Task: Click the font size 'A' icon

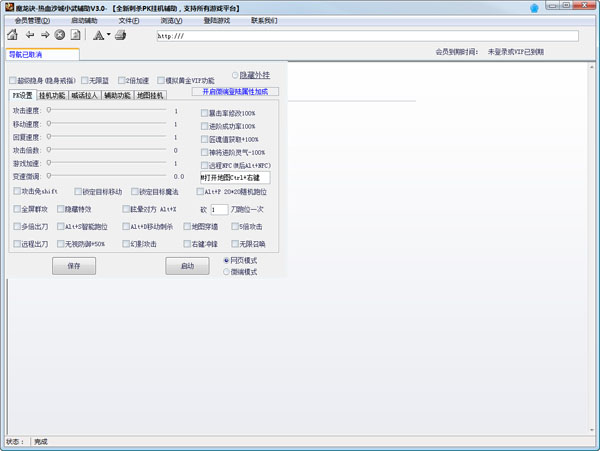Action: point(99,35)
